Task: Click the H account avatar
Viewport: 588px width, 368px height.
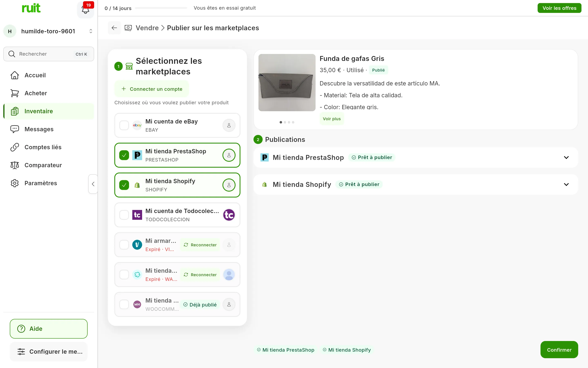Action: [x=10, y=31]
